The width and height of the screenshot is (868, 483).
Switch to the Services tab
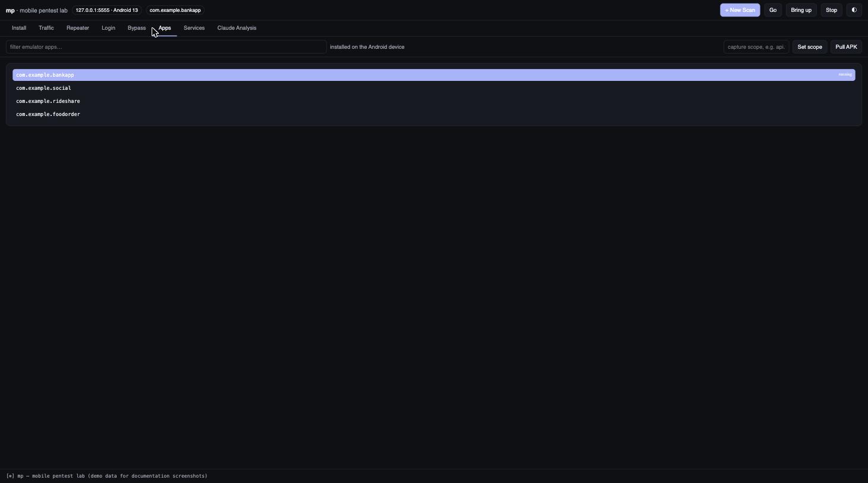click(x=194, y=28)
